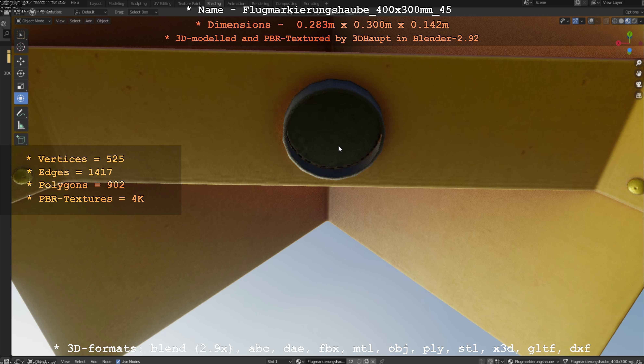
Task: Switch to wireframe viewport shading
Action: click(615, 21)
